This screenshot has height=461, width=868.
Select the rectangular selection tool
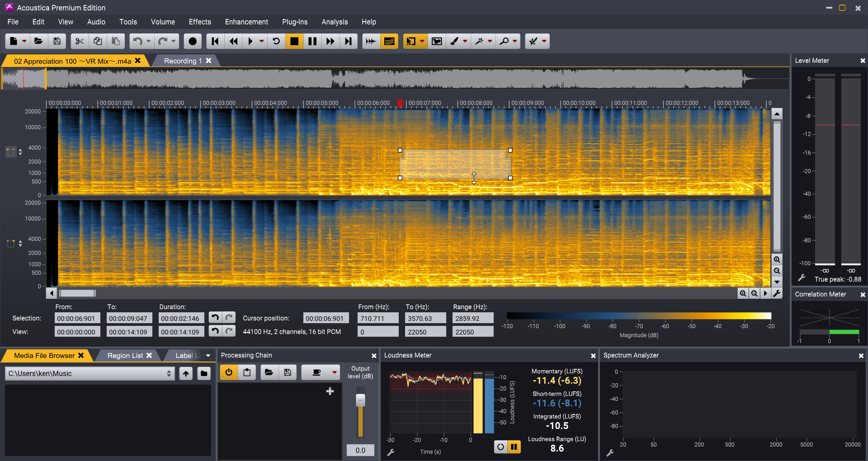pos(410,41)
